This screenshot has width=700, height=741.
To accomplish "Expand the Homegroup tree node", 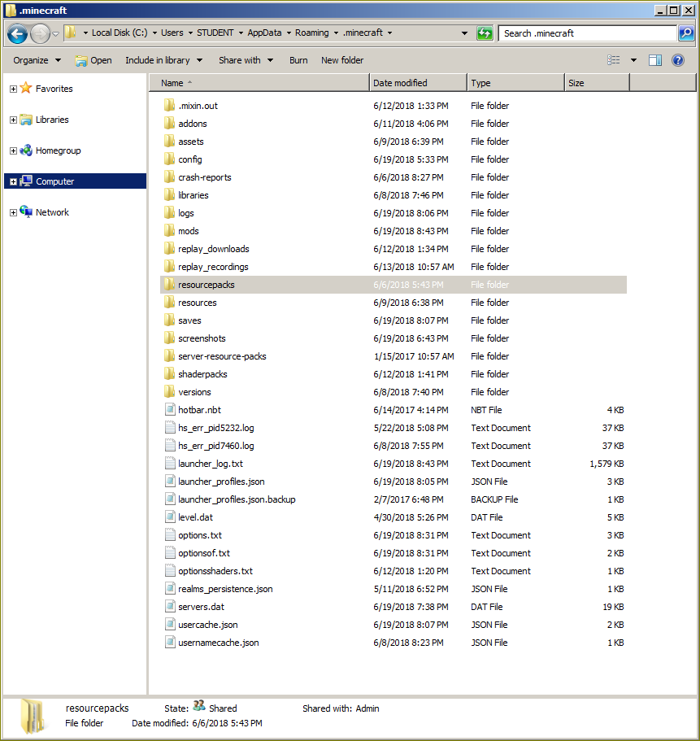I will (x=13, y=150).
